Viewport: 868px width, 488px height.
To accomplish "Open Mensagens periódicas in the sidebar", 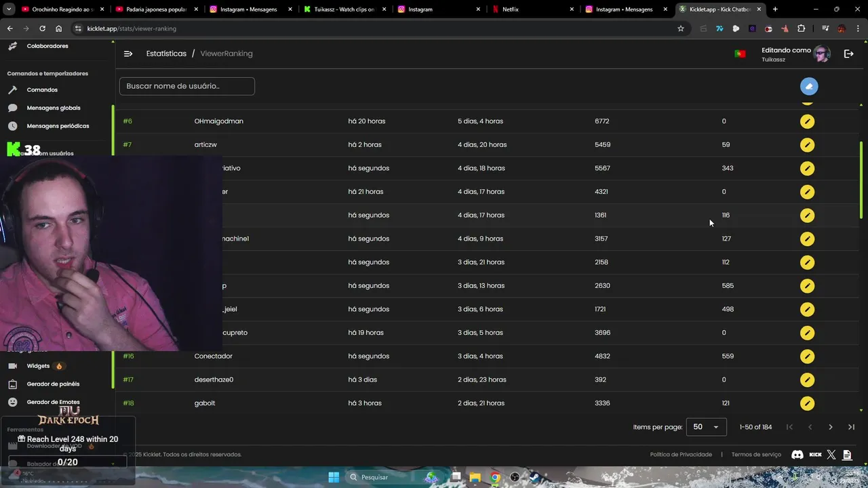I will click(58, 126).
